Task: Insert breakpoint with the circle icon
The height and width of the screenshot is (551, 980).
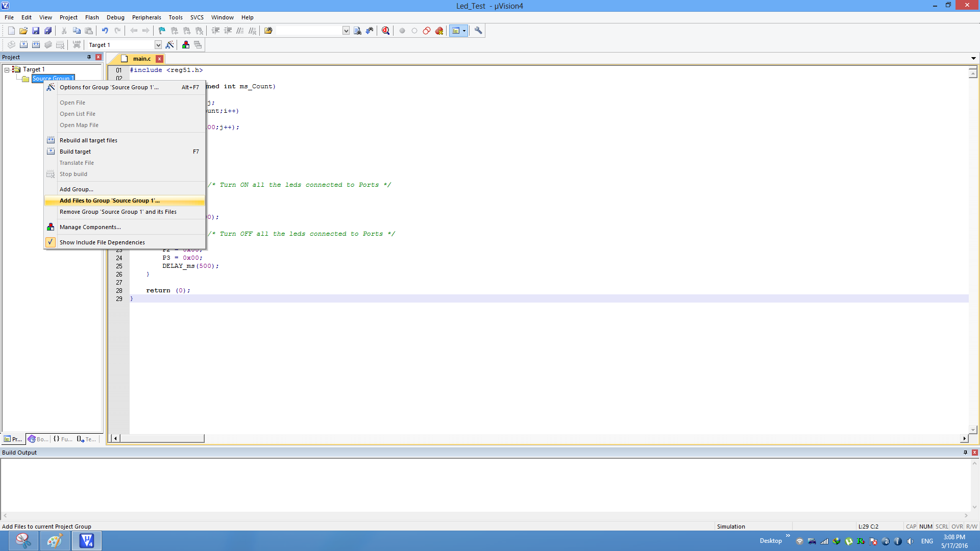Action: point(402,31)
